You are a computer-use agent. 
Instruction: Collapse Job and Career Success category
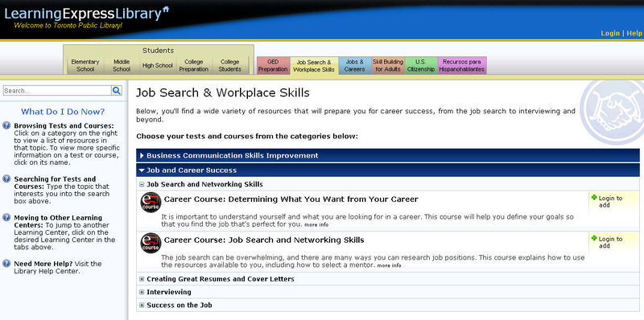pos(388,170)
